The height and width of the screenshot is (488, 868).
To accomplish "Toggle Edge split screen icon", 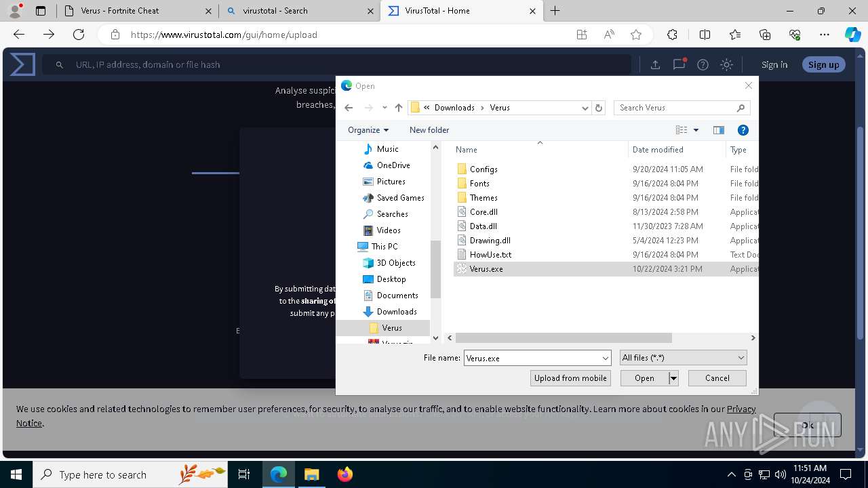I will pos(705,35).
